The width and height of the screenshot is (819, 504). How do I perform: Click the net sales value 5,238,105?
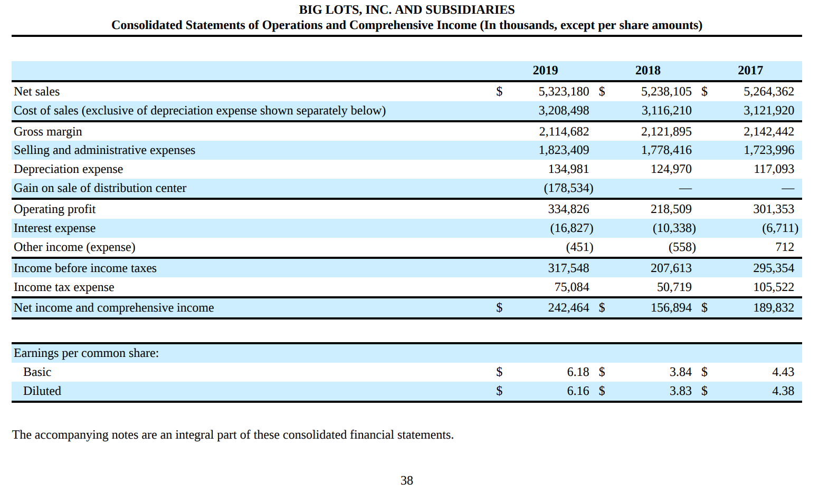click(666, 91)
